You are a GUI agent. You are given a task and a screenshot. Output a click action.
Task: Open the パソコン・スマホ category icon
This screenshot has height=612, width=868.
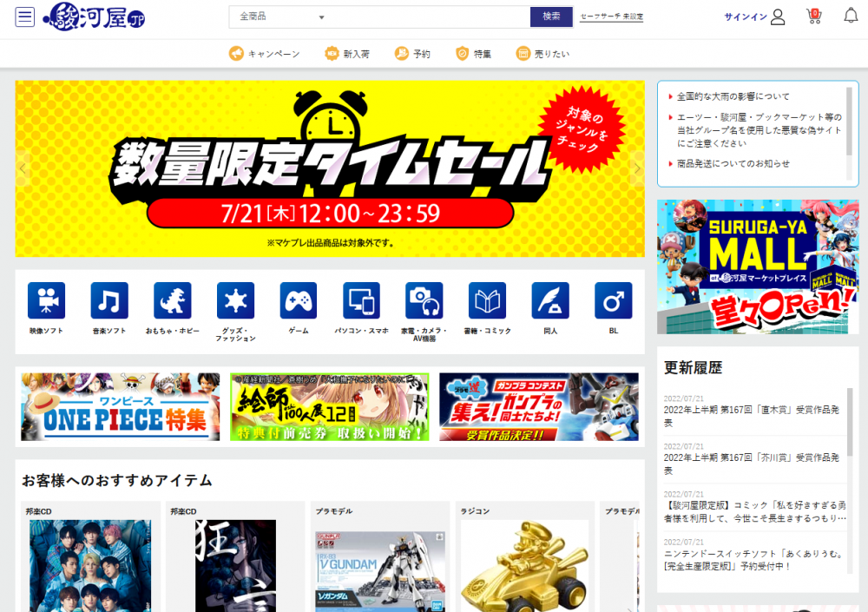tap(361, 300)
